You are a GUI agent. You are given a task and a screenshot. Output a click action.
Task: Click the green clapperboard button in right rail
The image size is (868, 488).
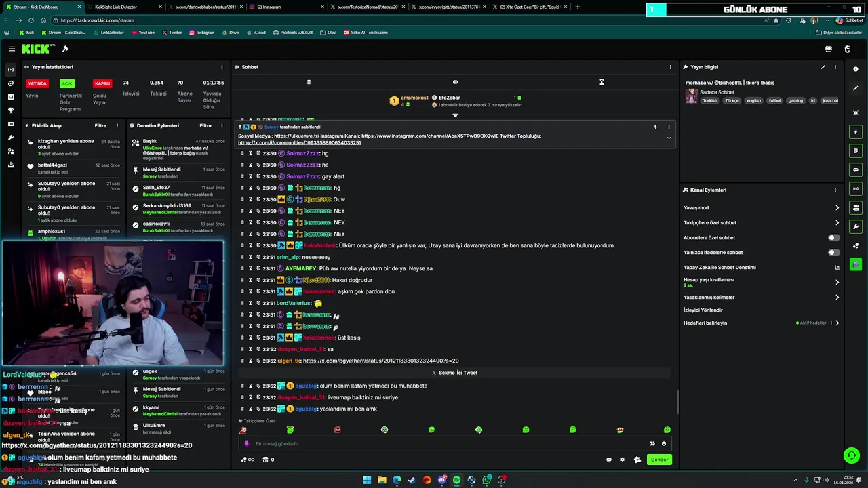coord(856,264)
